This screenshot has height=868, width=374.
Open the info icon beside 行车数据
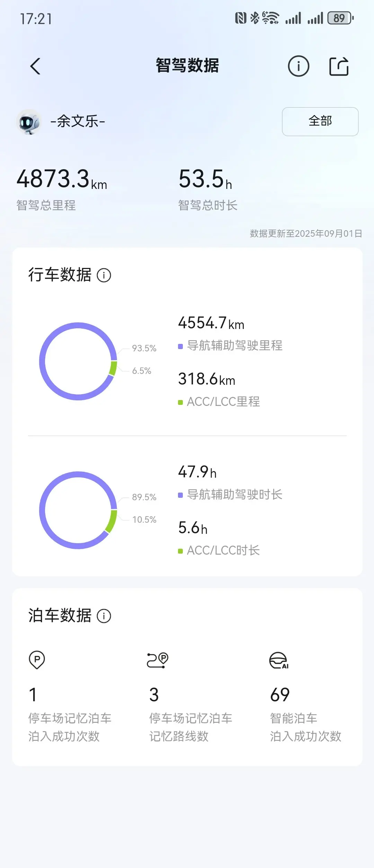(104, 276)
